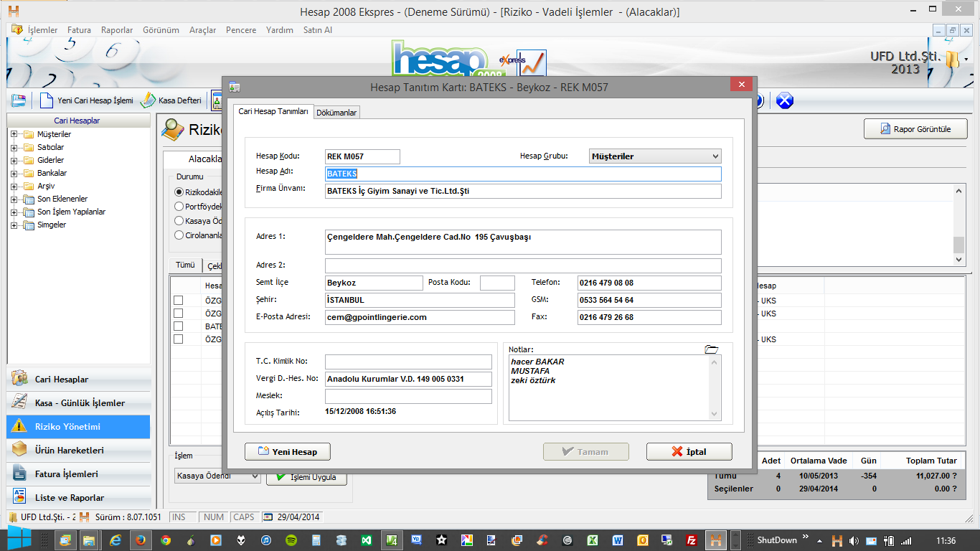Viewport: 980px width, 551px height.
Task: Open the Raporlar menu
Action: point(117,30)
